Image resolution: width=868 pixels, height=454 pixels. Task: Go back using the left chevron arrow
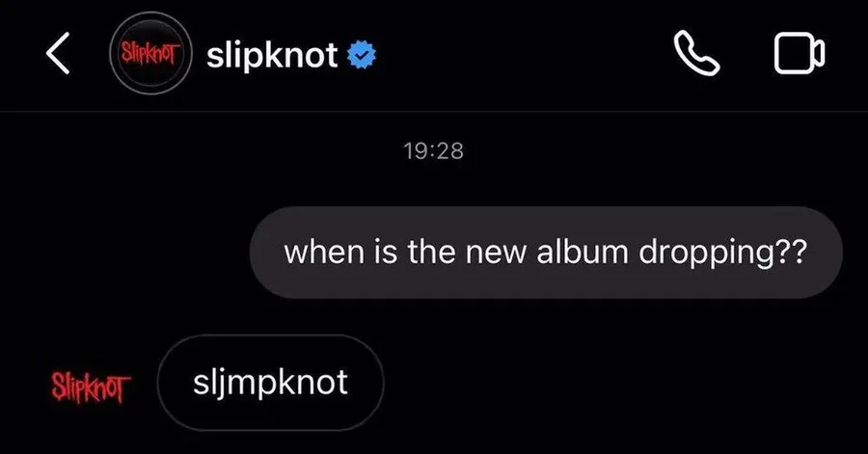tap(58, 53)
